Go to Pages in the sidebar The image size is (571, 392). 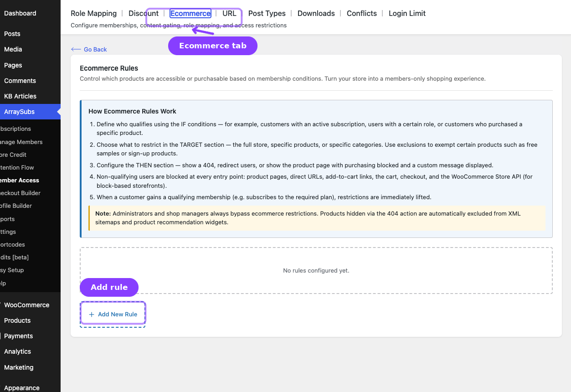click(x=30, y=65)
